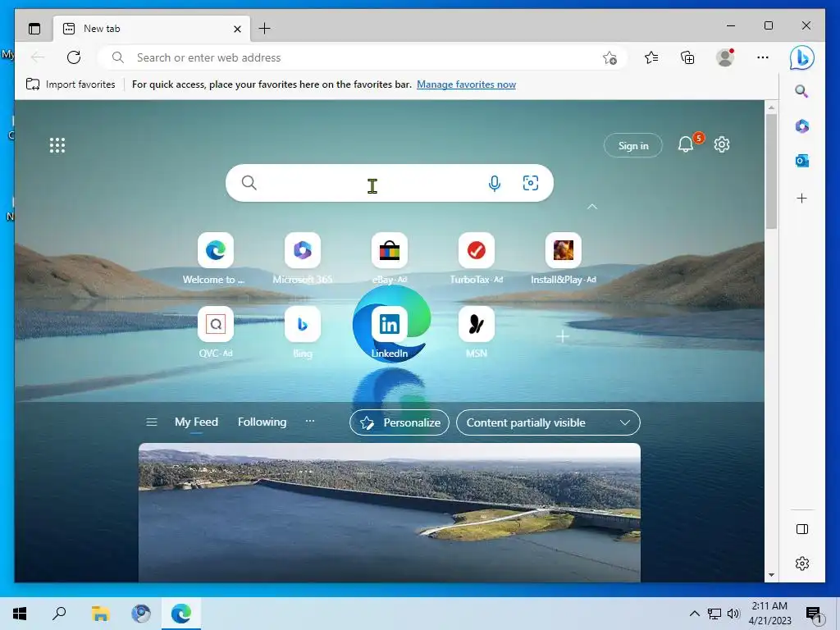Open the Bing chat sidebar button
This screenshot has height=630, width=840.
(x=802, y=57)
